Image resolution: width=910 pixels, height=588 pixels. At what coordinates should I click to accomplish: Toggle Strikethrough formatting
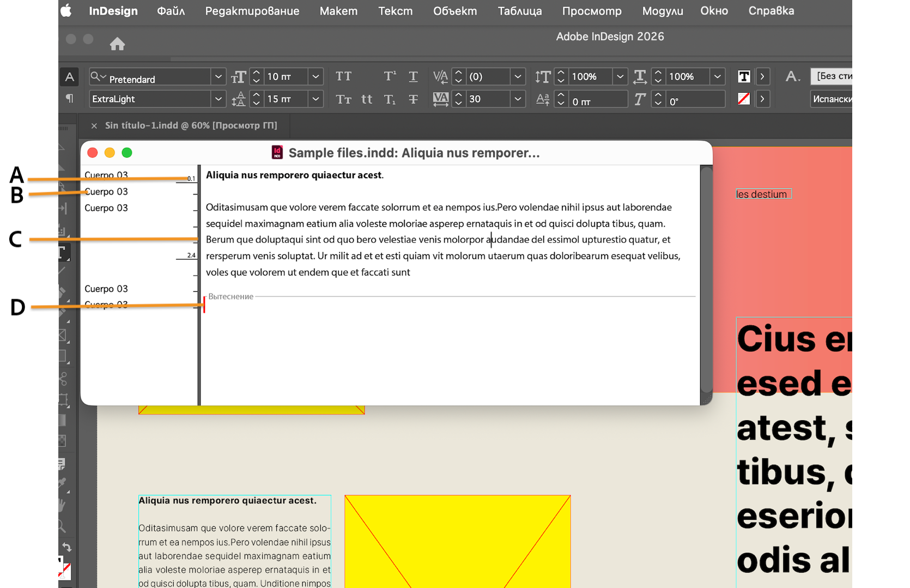(413, 99)
